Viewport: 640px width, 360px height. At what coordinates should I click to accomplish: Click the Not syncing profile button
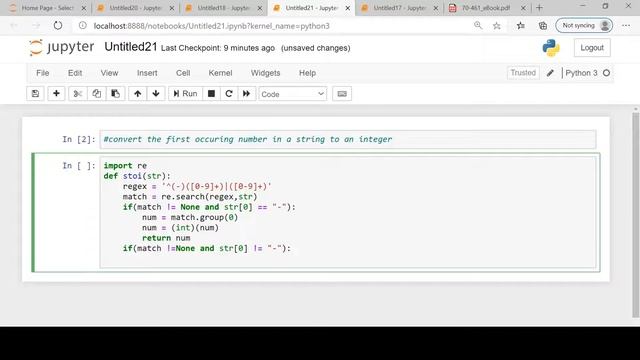click(584, 25)
